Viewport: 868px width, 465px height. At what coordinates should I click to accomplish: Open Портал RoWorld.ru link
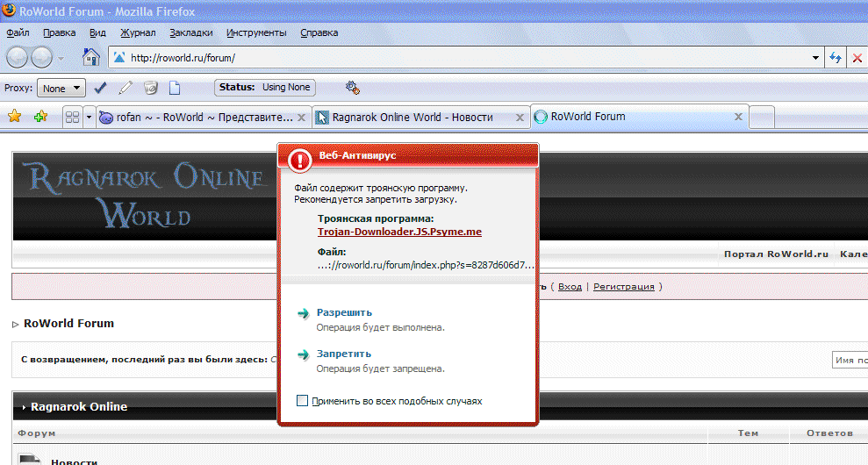pyautogui.click(x=776, y=254)
